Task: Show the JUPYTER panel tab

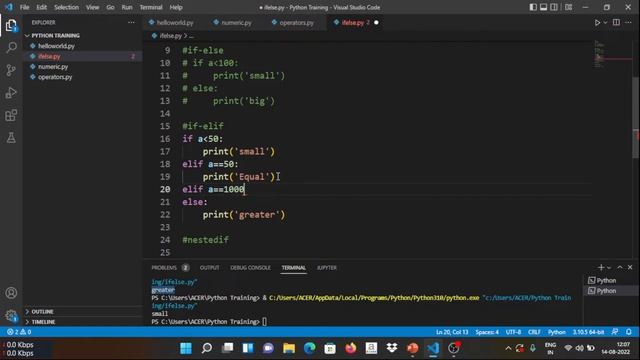Action: point(327,268)
